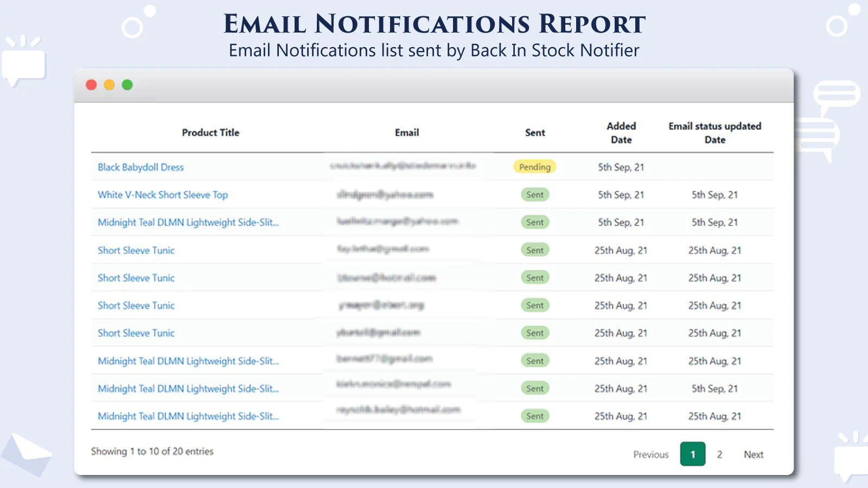Click the Next pagination control
This screenshot has width=868, height=488.
point(753,454)
